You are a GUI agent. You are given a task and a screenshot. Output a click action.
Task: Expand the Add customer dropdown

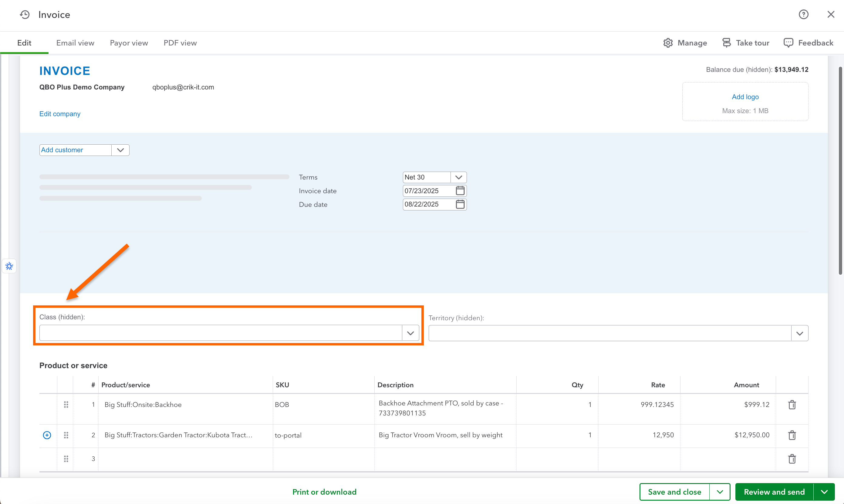coord(120,150)
